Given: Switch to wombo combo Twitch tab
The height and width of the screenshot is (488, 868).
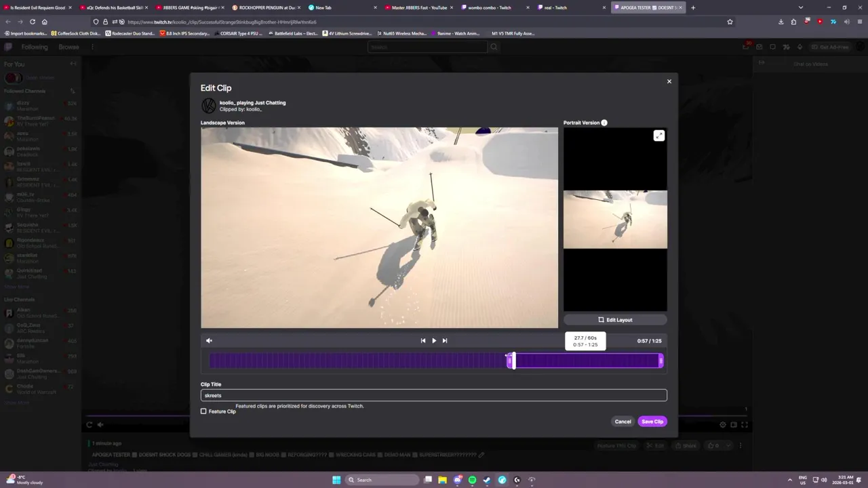Looking at the screenshot, I should (x=496, y=7).
